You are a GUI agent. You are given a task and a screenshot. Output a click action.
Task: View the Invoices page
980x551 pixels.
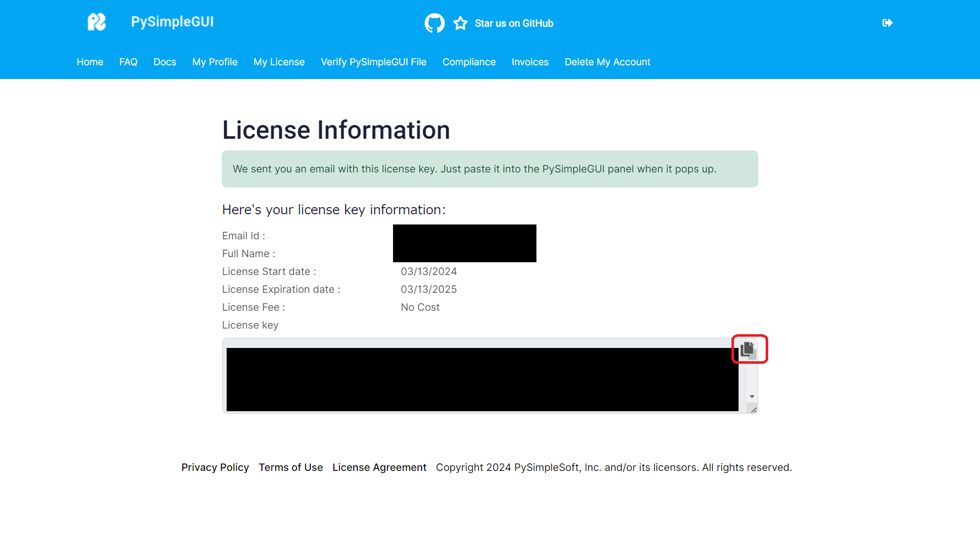coord(530,62)
